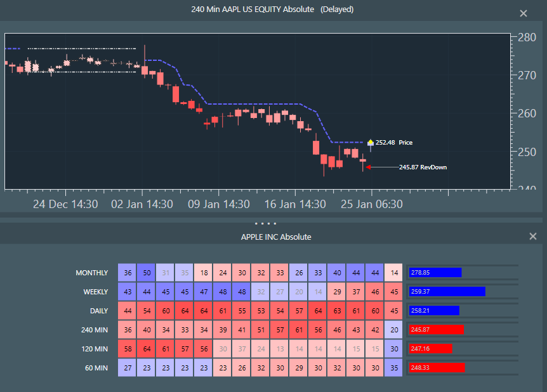The width and height of the screenshot is (547, 392).
Task: Select the MONTHLY cell showing 40
Action: coord(337,273)
